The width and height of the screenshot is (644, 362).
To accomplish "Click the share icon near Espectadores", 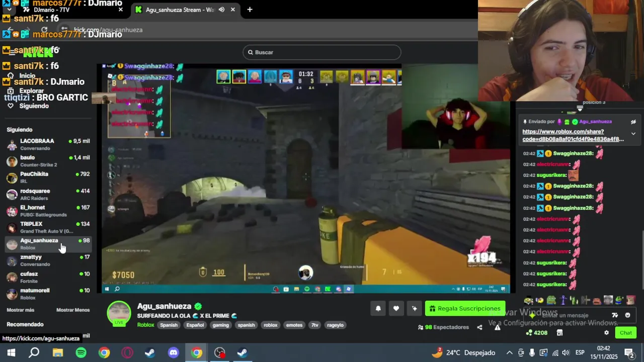I will [x=479, y=327].
